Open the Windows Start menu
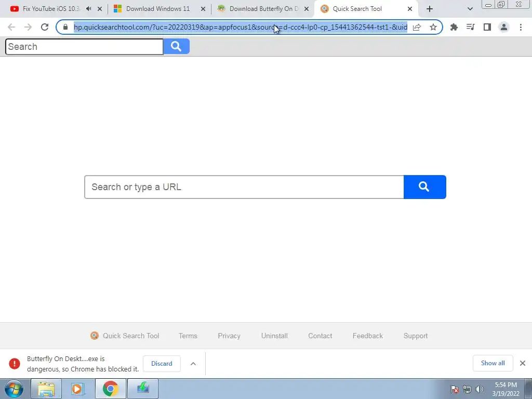The width and height of the screenshot is (532, 399). point(14,389)
